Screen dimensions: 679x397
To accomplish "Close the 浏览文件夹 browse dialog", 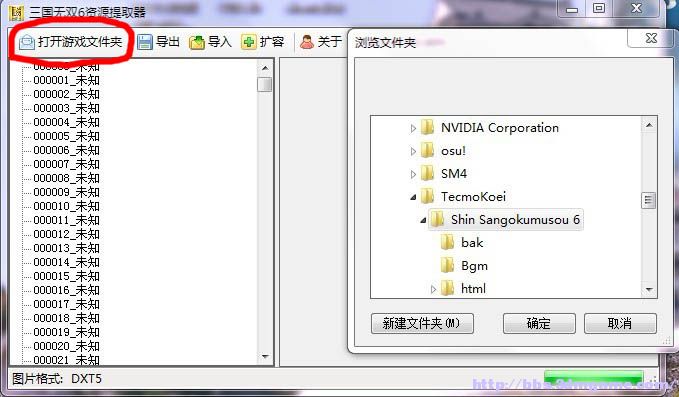I will coord(651,39).
